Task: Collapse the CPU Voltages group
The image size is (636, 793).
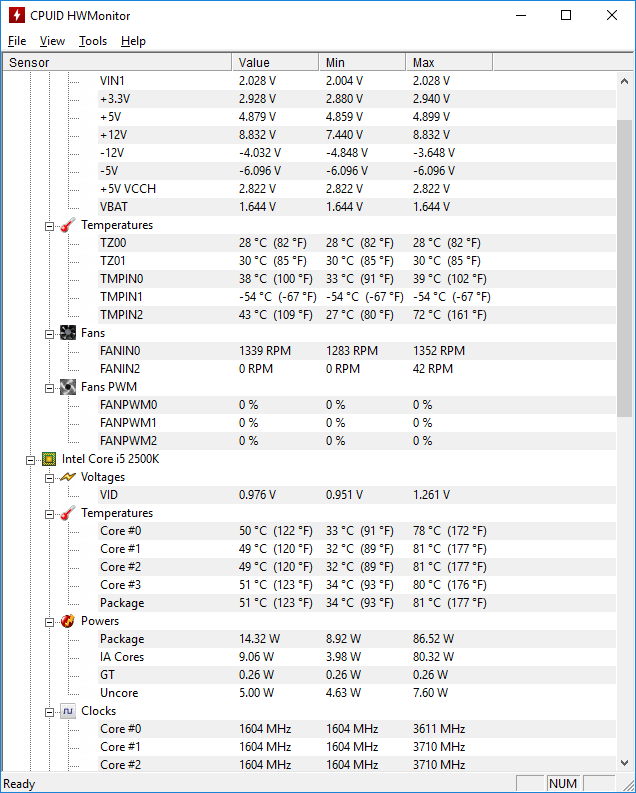Action: click(x=49, y=478)
